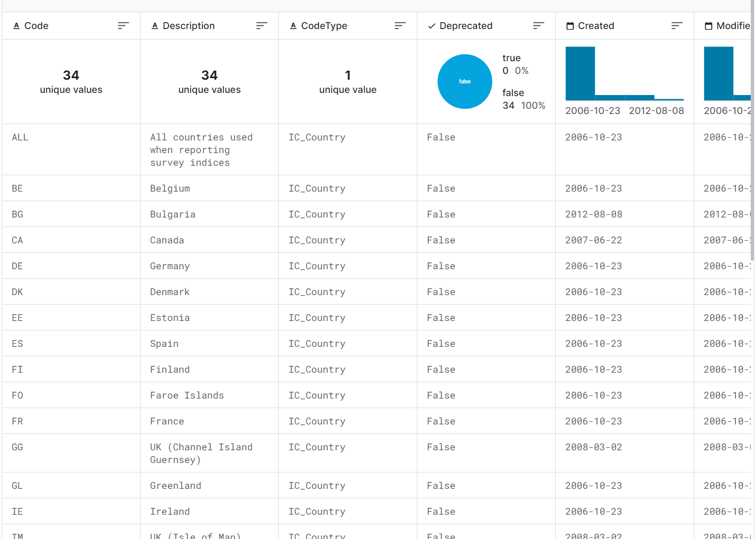Viewport: 756px width, 539px height.
Task: Select the CA code cell
Action: (71, 240)
